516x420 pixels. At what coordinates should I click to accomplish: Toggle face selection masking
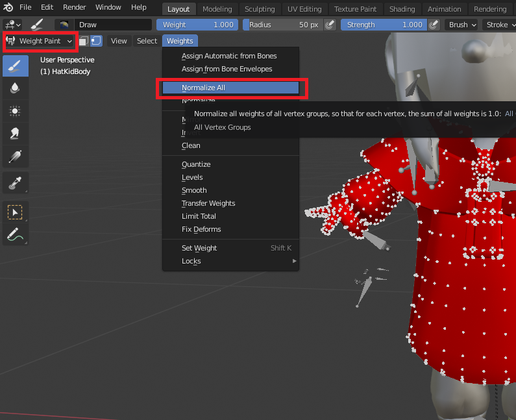coord(84,41)
